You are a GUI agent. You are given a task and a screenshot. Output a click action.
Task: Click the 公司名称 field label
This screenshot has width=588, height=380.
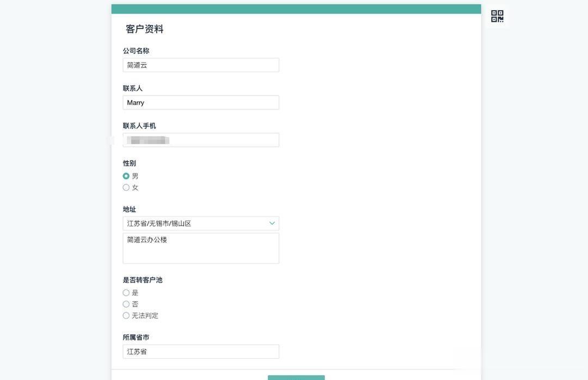[136, 51]
